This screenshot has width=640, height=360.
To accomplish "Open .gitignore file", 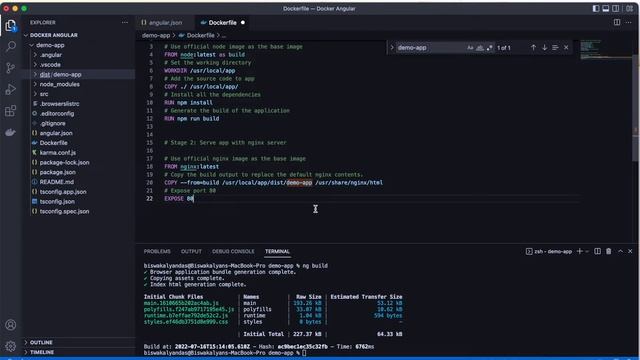I will tap(53, 123).
